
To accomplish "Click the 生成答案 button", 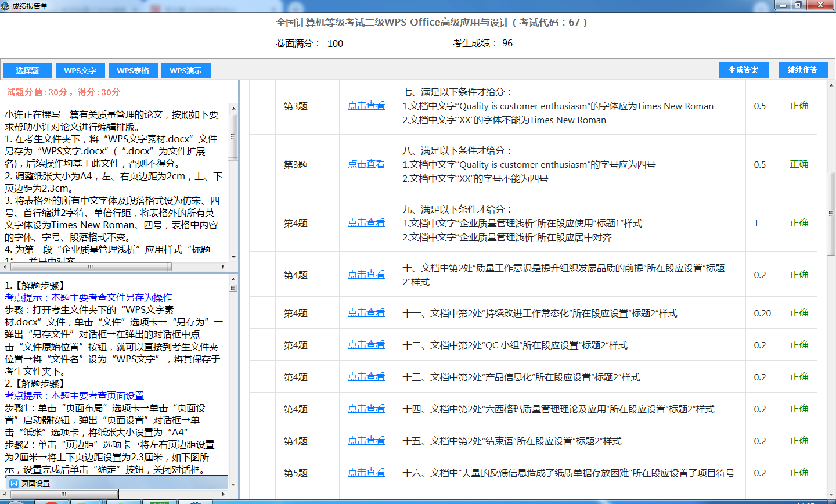I will click(744, 70).
